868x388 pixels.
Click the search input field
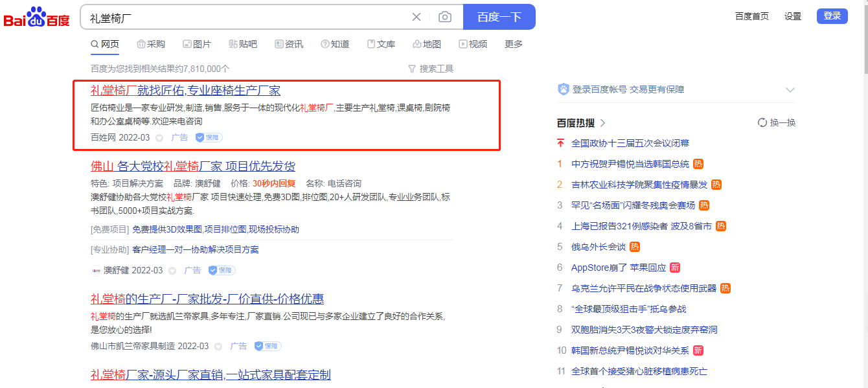click(246, 17)
